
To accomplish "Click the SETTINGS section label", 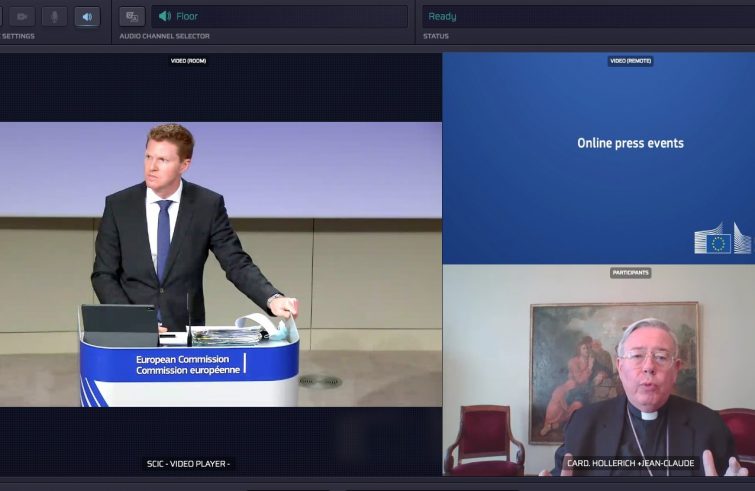I will point(18,37).
